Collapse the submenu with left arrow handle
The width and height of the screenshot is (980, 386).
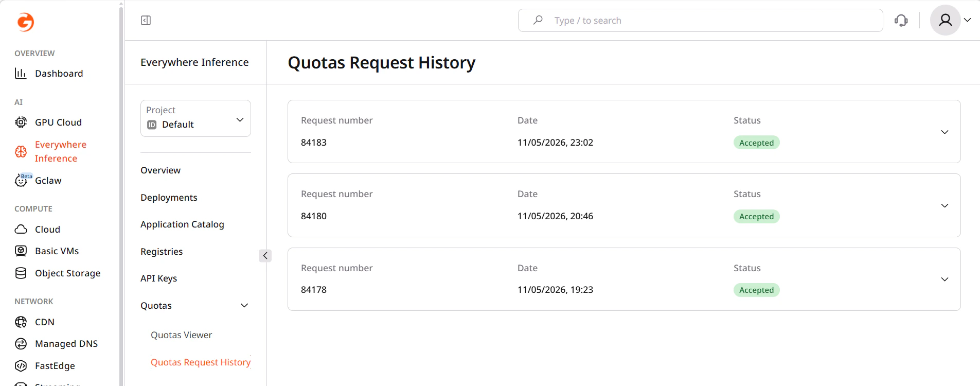265,255
